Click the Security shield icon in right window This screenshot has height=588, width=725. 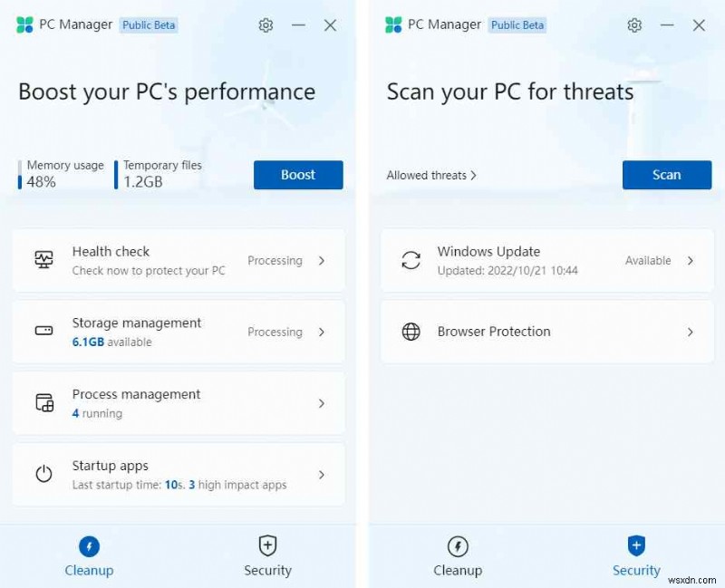(x=636, y=545)
